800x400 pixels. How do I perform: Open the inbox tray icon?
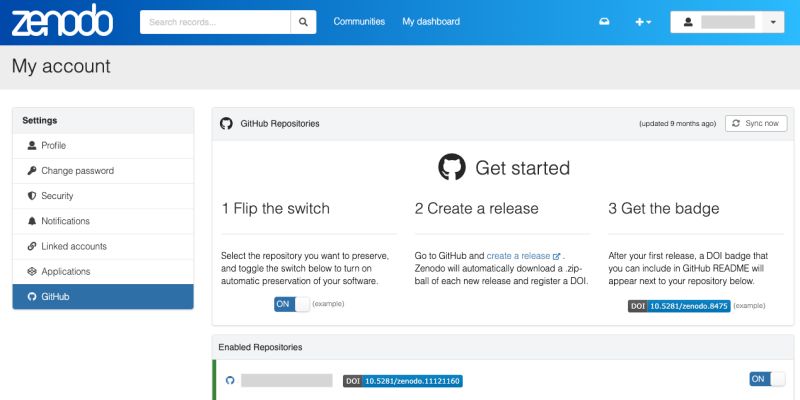pos(604,22)
